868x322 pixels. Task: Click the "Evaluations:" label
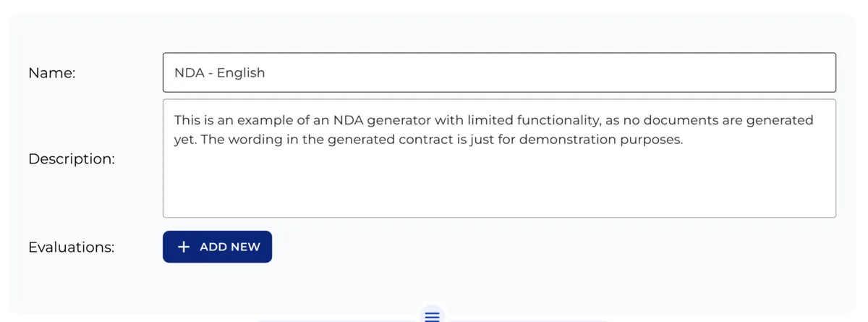point(72,247)
